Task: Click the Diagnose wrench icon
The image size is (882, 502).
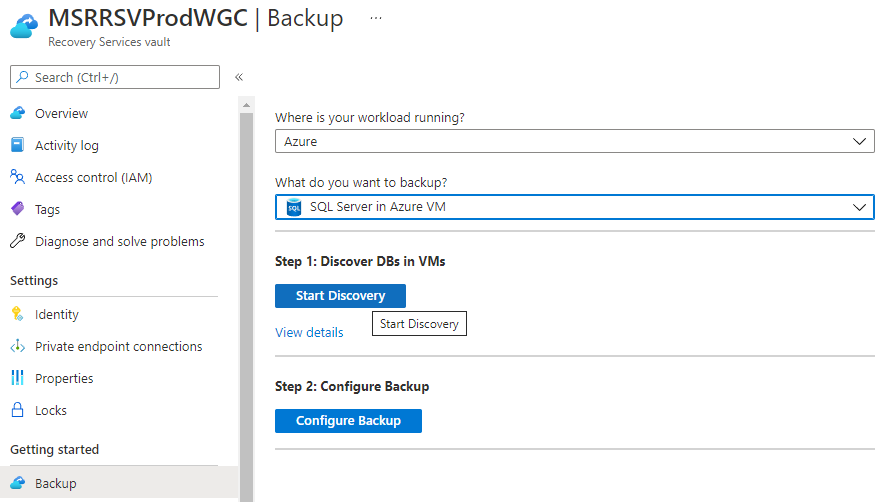Action: click(17, 241)
